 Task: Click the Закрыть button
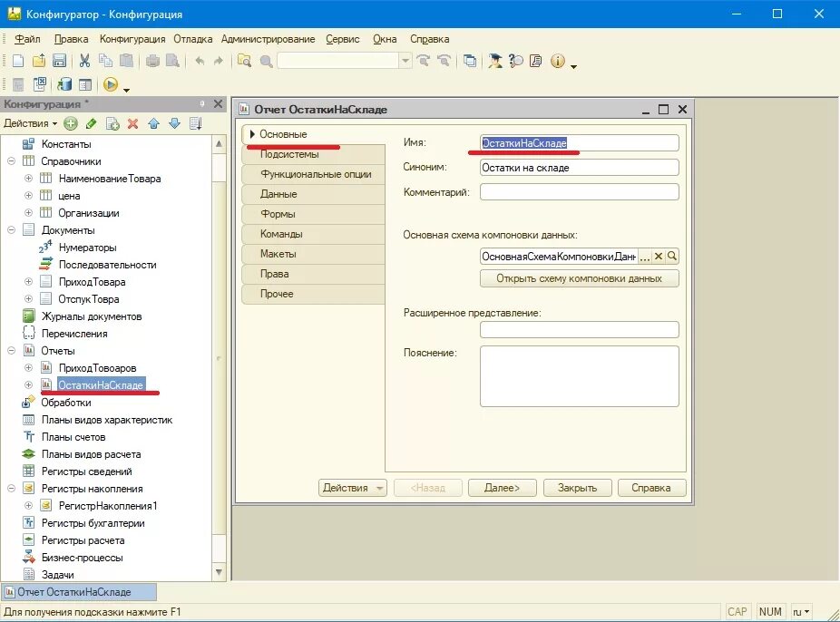[x=577, y=488]
